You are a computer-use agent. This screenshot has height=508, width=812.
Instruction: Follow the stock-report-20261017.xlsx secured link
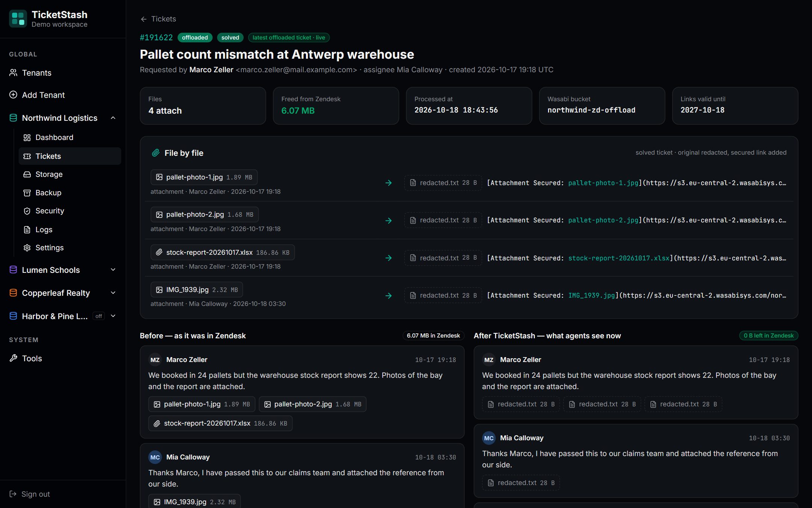point(619,258)
